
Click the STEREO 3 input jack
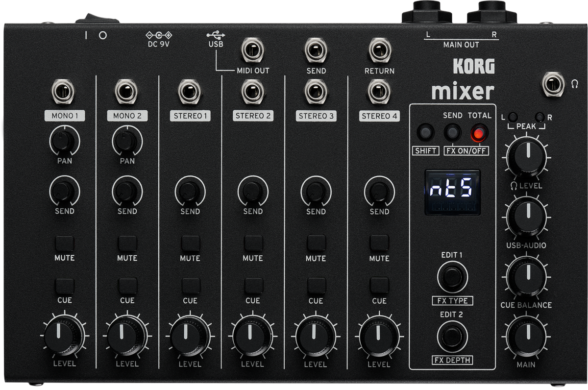point(316,92)
